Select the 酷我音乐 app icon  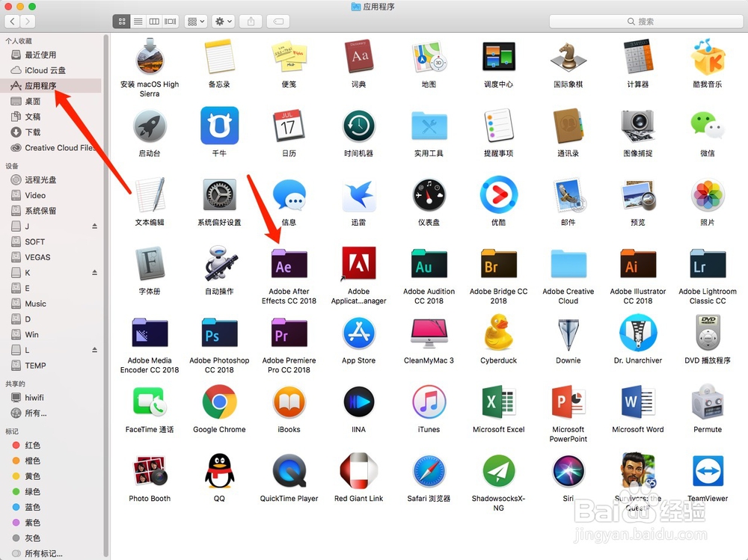pos(708,58)
